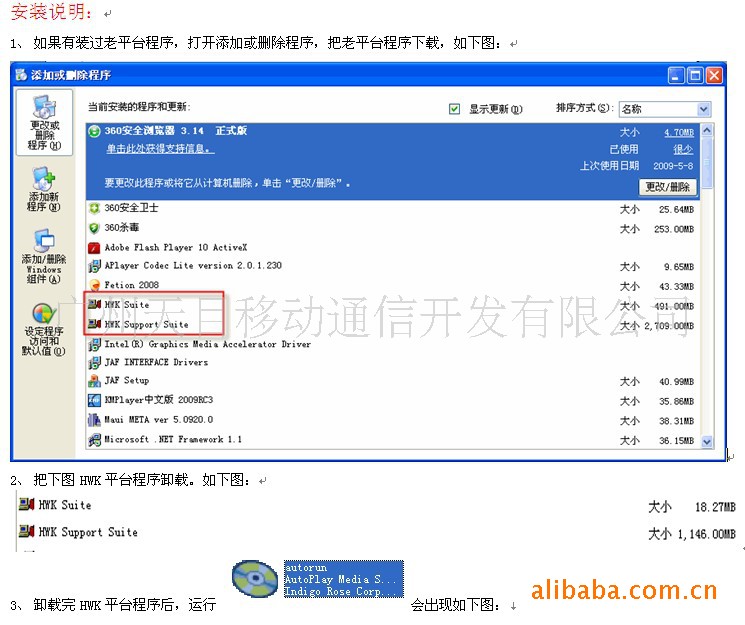This screenshot has width=745, height=625.
Task: Select JAF INTERFACE Drivers entry
Action: [156, 363]
